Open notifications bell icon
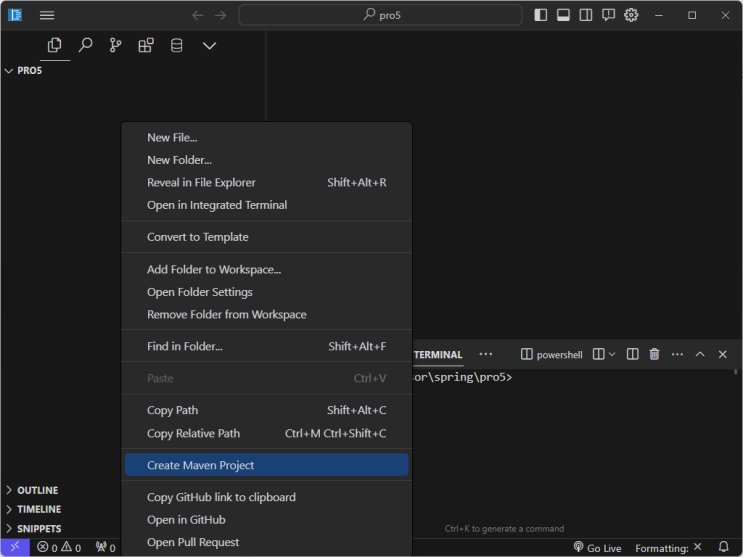743x557 pixels. click(724, 548)
